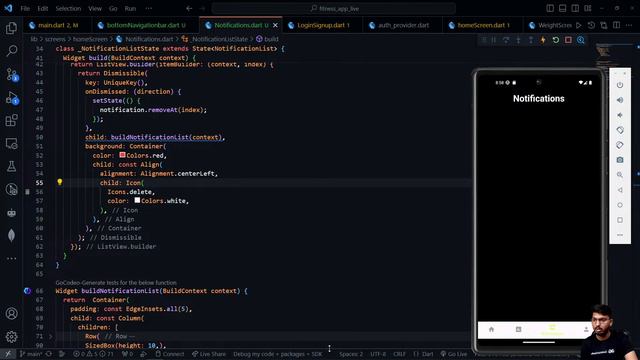Open the Search view in activity bar
The image size is (640, 360).
coord(11,51)
